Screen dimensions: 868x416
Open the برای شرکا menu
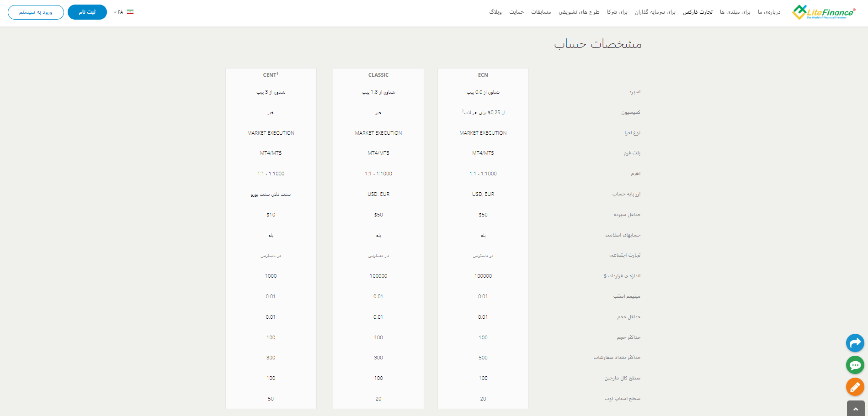(x=617, y=12)
